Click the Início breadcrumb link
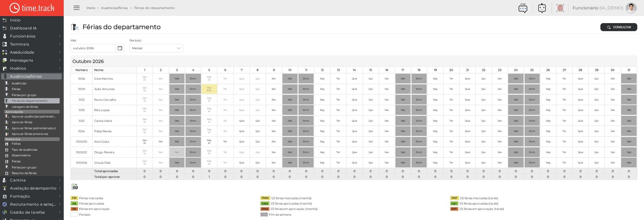This screenshot has height=220, width=644. 91,8
